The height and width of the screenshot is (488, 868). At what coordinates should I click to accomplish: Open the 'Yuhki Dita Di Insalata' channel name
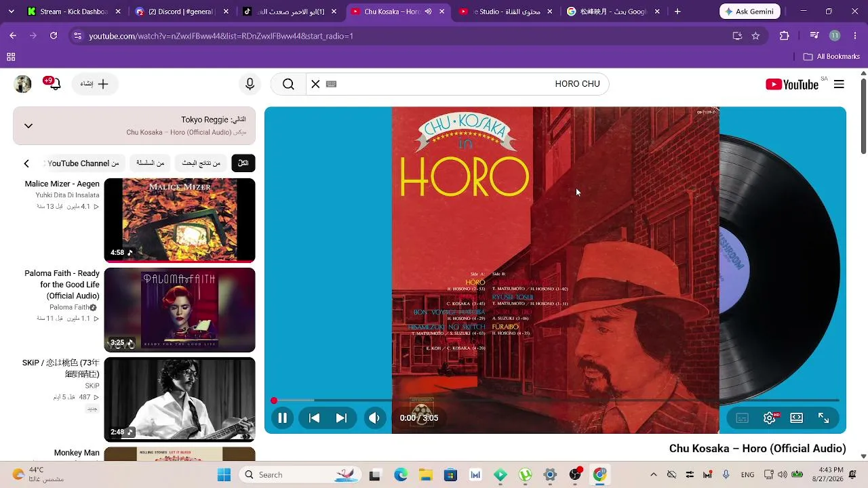pos(68,195)
